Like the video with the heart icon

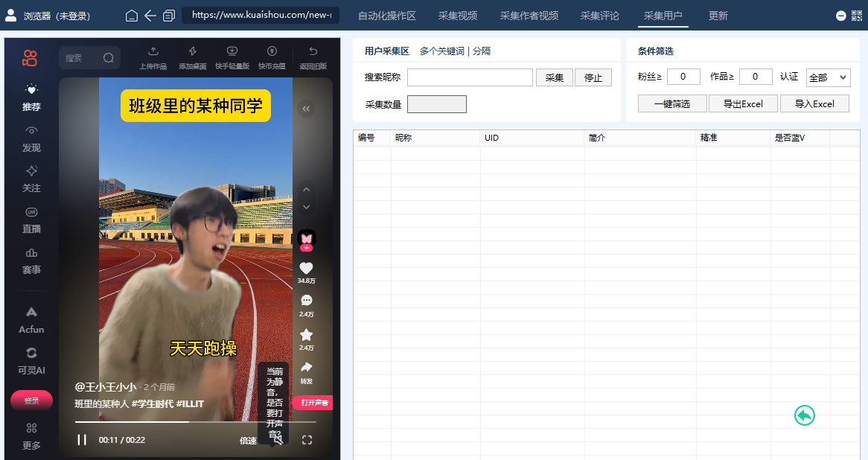306,269
